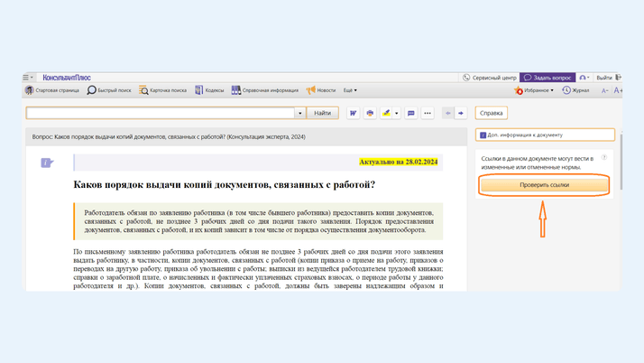Viewport: 644px width, 363px height.
Task: Click the Найти search button
Action: coord(322,114)
